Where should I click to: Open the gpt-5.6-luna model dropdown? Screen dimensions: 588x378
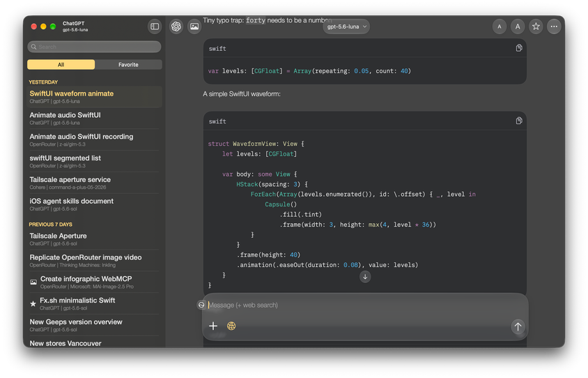click(346, 27)
